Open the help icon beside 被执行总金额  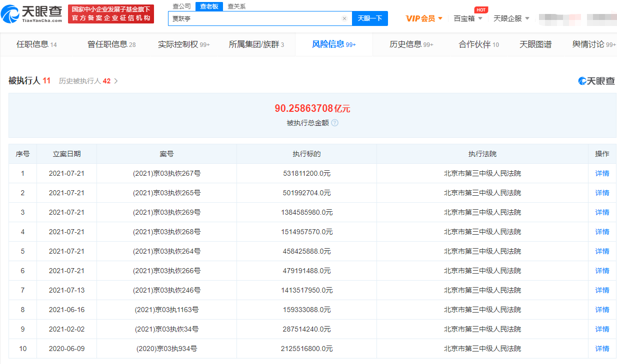click(x=335, y=123)
